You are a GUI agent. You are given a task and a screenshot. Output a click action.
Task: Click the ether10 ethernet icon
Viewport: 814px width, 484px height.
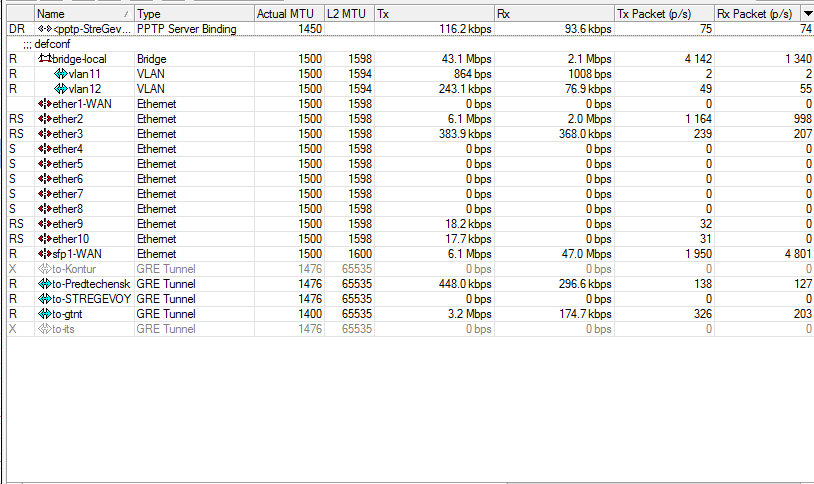(45, 239)
